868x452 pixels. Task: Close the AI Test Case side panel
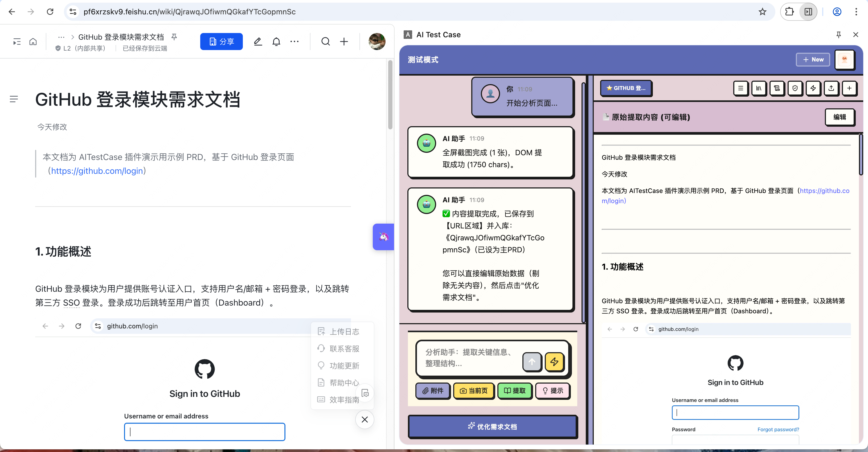coord(855,35)
